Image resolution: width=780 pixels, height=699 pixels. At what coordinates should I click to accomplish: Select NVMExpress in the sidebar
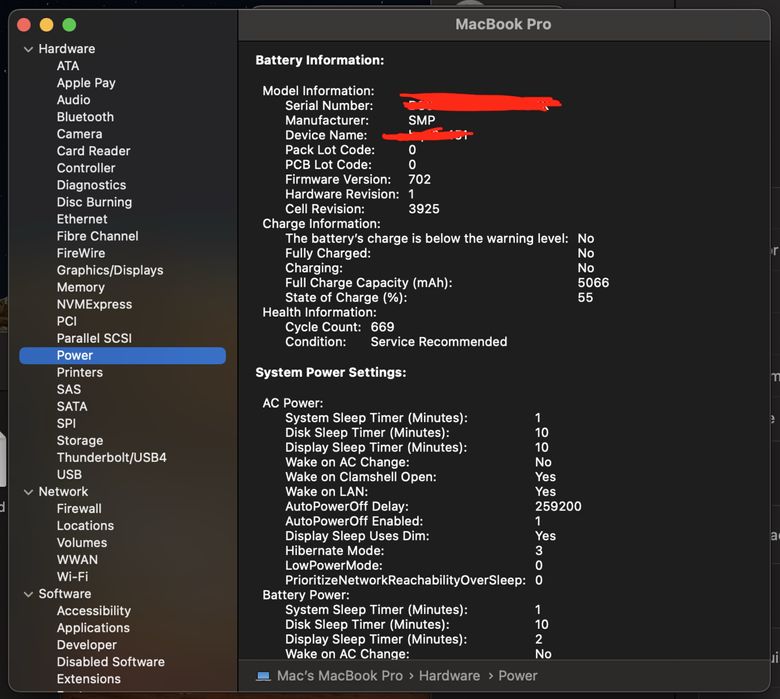point(95,304)
